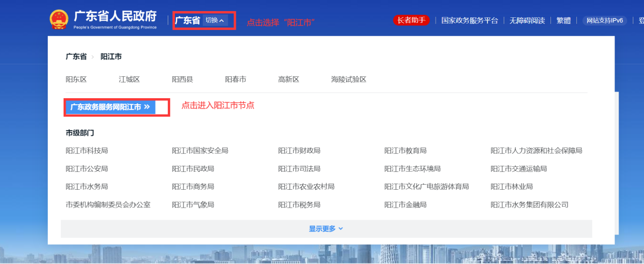
Task: Select 阳江市 in the breadcrumb
Action: tap(111, 56)
